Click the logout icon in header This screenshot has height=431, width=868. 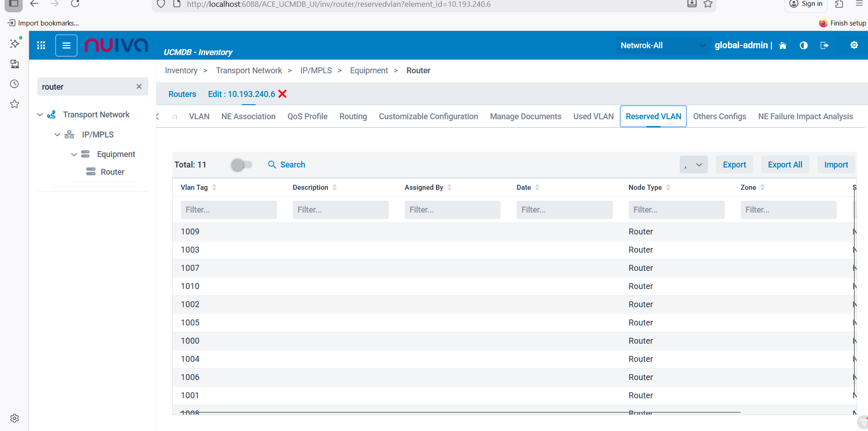824,46
